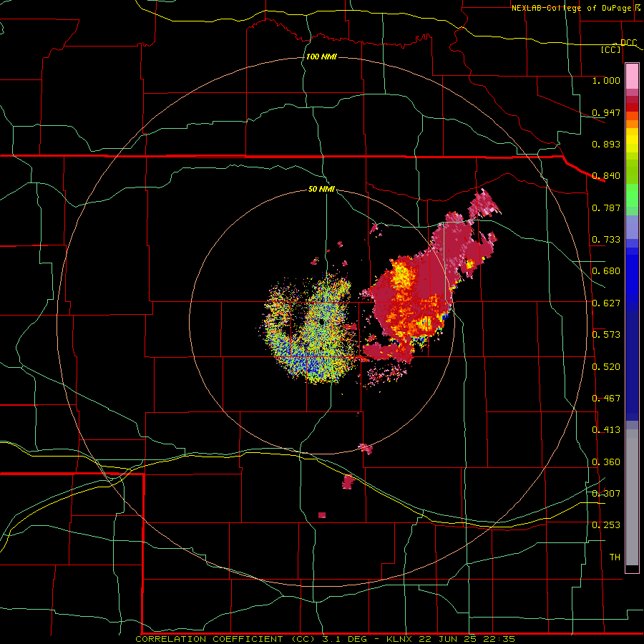Screen dimensions: 644x644
Task: Click the 0.893 scale value
Action: tap(606, 144)
